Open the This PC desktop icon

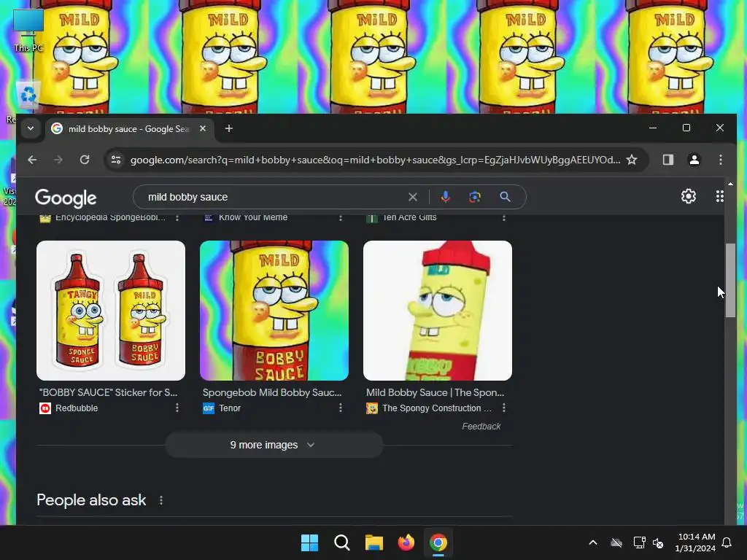click(x=28, y=31)
